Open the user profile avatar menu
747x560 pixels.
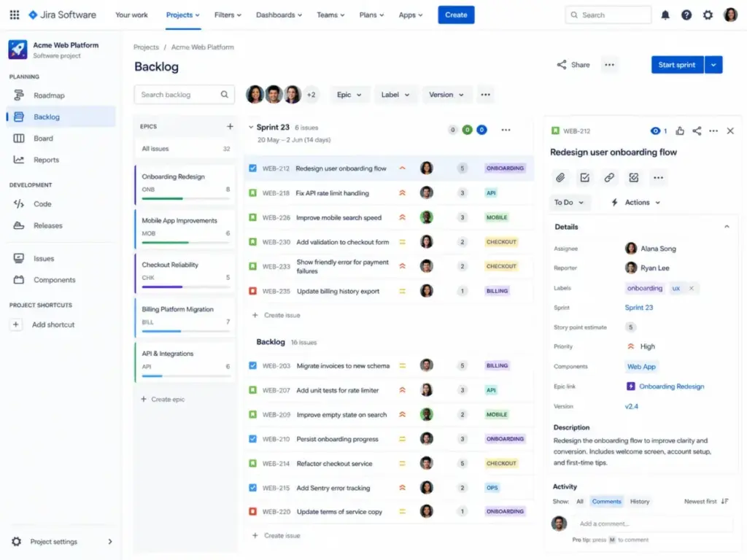[730, 15]
